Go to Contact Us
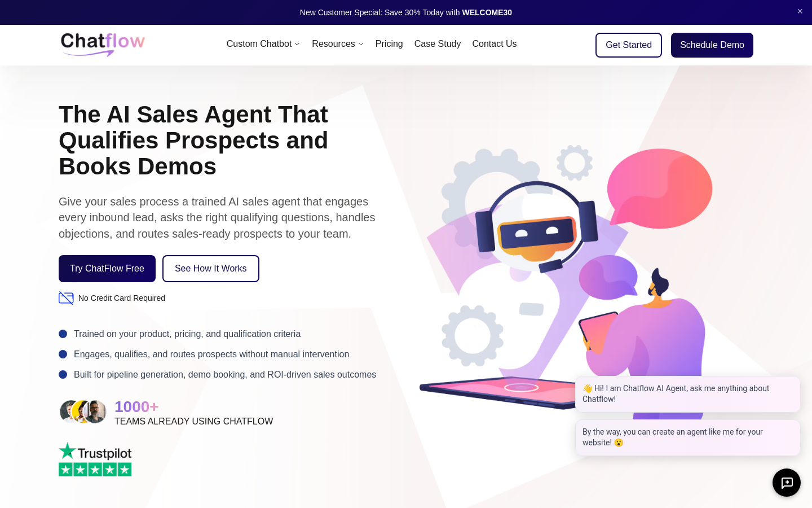 495,44
